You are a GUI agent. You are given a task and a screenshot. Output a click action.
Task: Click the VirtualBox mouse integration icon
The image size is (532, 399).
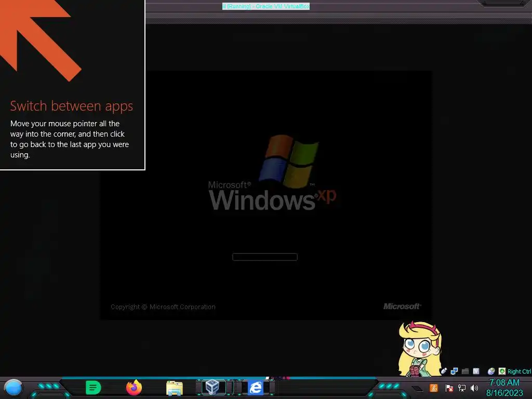point(491,371)
